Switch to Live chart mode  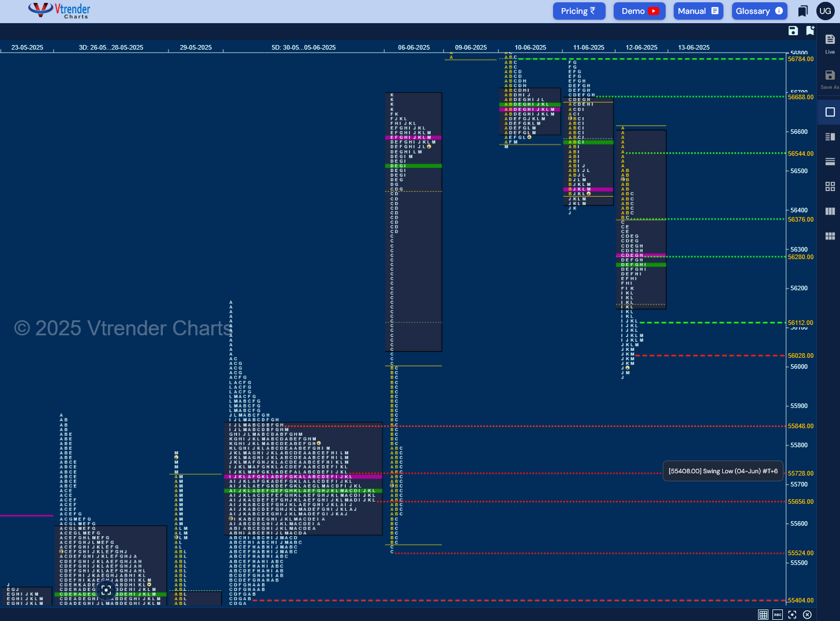coord(830,43)
